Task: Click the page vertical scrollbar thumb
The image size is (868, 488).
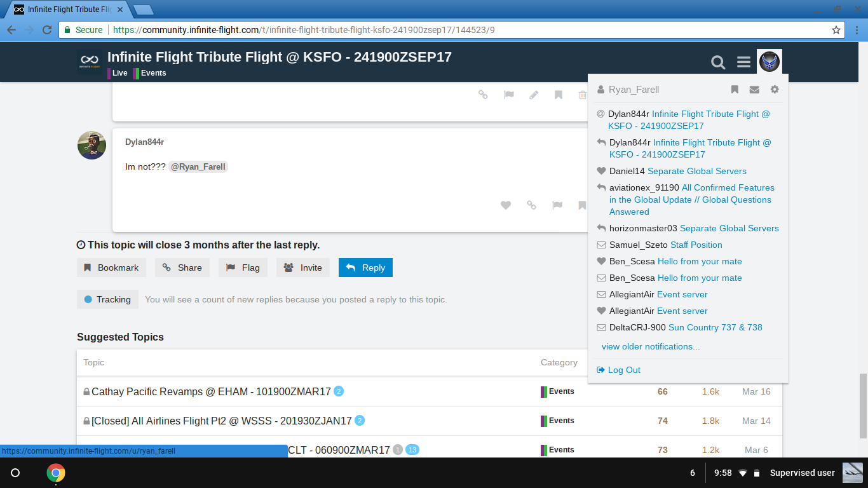Action: 863,405
